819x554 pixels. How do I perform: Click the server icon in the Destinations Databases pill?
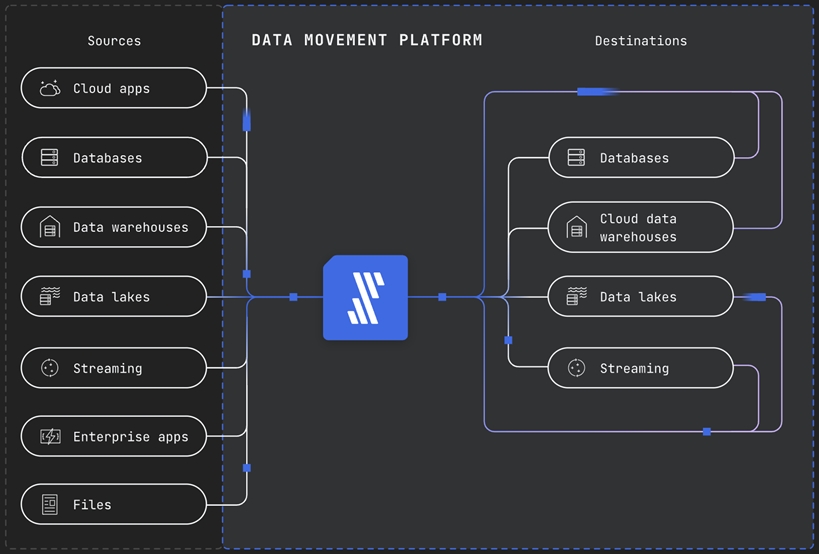click(x=576, y=158)
